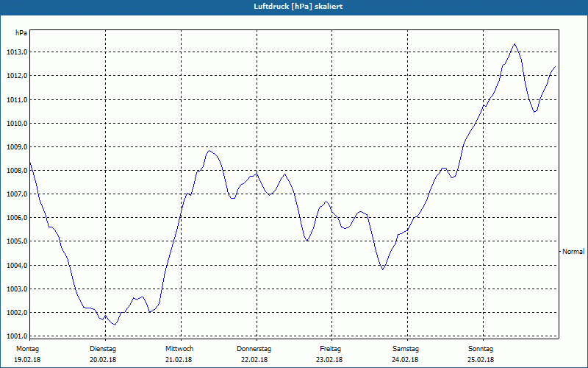
Task: Click the 'Normal' marker label
Action: coord(573,252)
